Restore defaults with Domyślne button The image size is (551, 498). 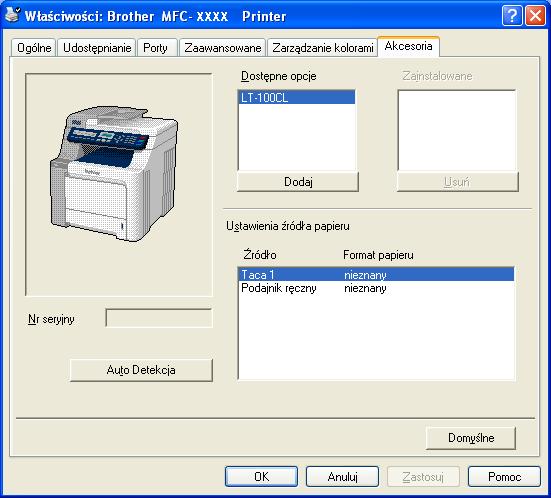(x=471, y=438)
